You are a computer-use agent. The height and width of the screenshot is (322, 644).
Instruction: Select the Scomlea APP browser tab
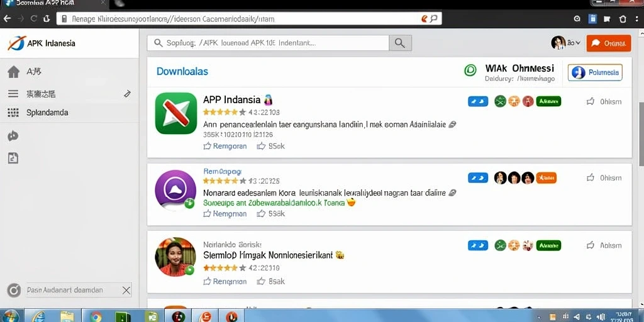[53, 3]
